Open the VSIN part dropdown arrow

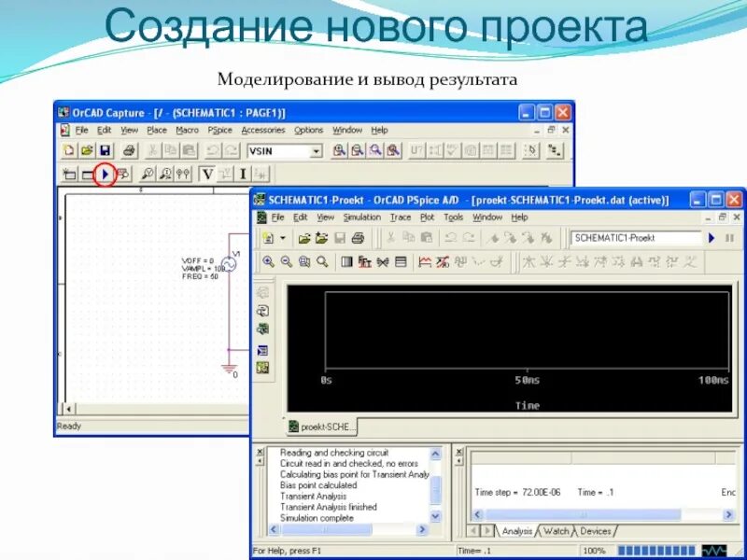316,151
